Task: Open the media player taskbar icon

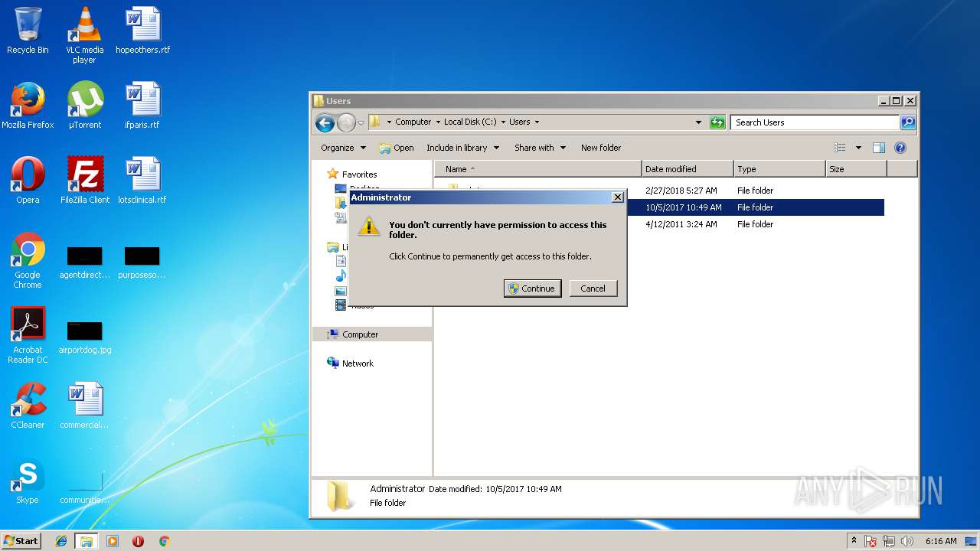Action: [x=113, y=541]
